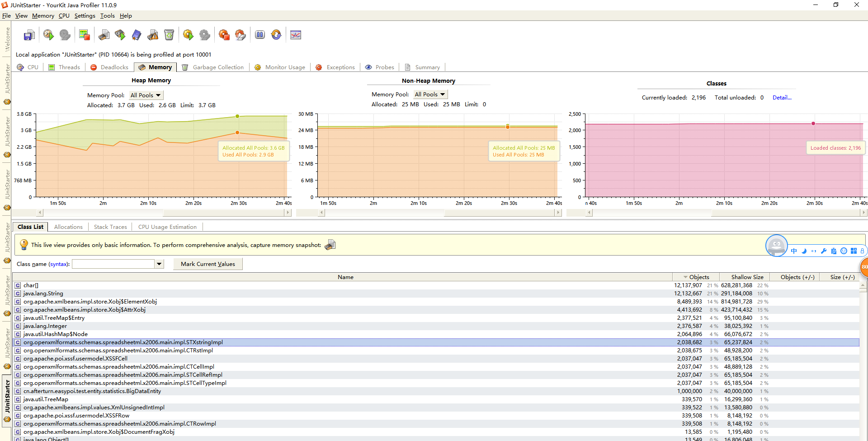Switch to the Allocations sub-tab
868x441 pixels.
click(x=68, y=227)
